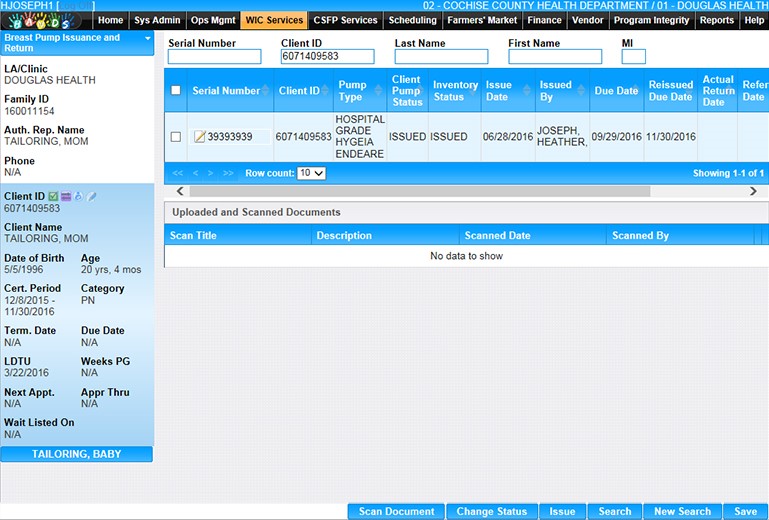Expand the Breast Pump Issuance and Return menu

click(148, 39)
